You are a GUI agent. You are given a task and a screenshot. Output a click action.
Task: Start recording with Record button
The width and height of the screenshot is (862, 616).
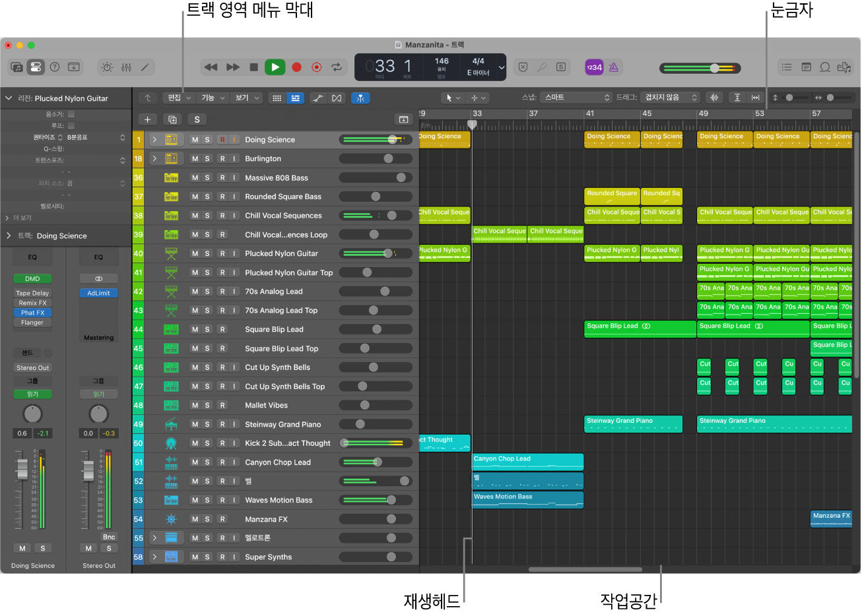pos(296,67)
